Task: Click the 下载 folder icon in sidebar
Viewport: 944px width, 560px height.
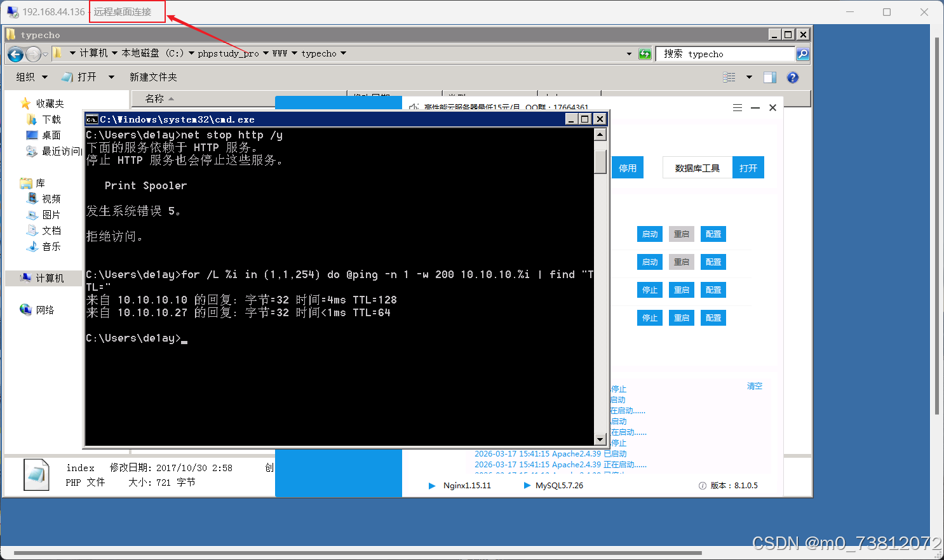Action: click(x=32, y=119)
